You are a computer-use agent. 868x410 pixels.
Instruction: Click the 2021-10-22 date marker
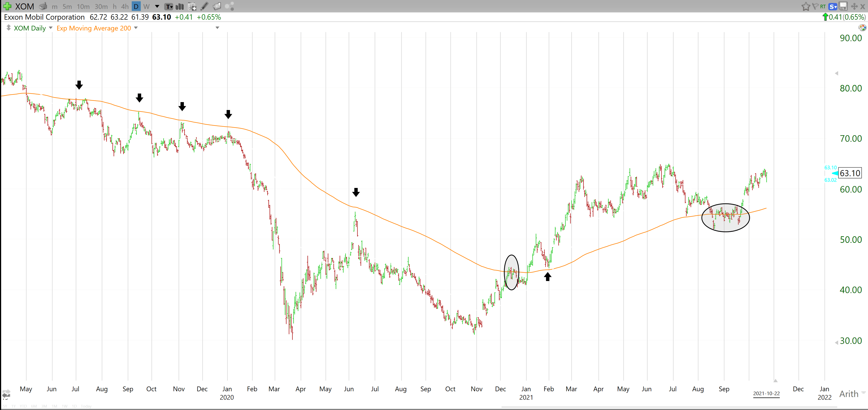[x=766, y=393]
